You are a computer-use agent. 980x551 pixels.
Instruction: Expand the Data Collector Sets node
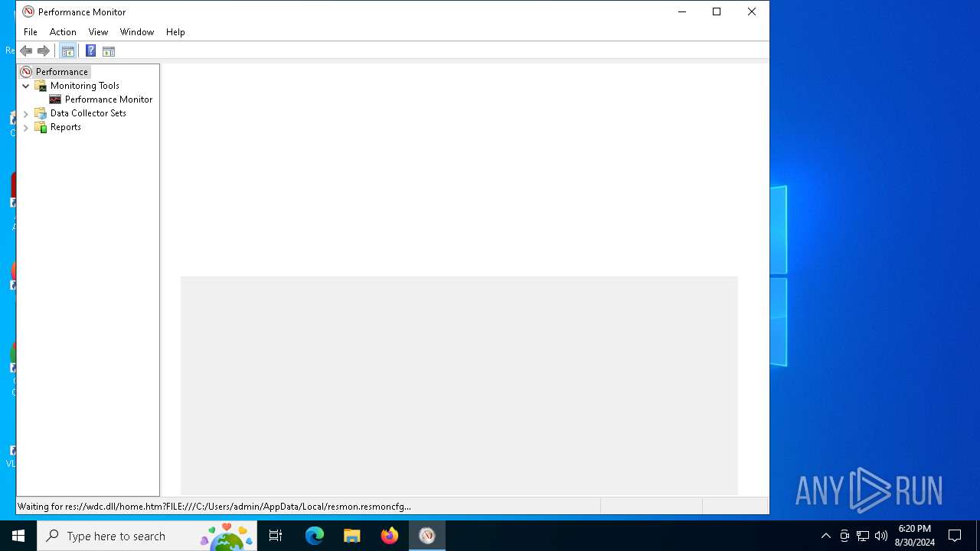(26, 113)
